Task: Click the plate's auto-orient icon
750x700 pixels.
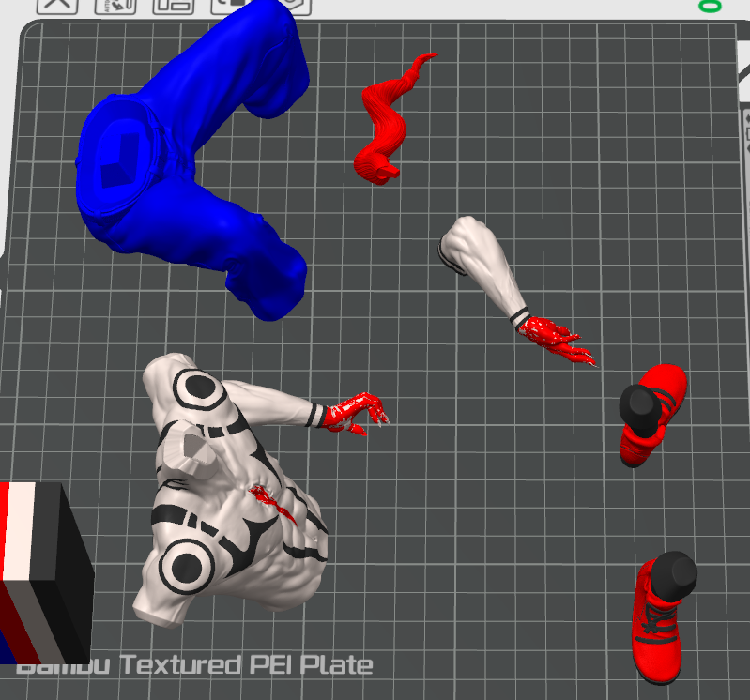Action: click(x=115, y=6)
